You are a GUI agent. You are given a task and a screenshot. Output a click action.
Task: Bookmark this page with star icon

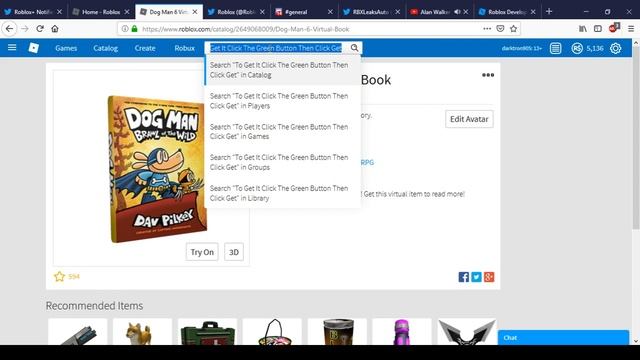[x=513, y=29]
